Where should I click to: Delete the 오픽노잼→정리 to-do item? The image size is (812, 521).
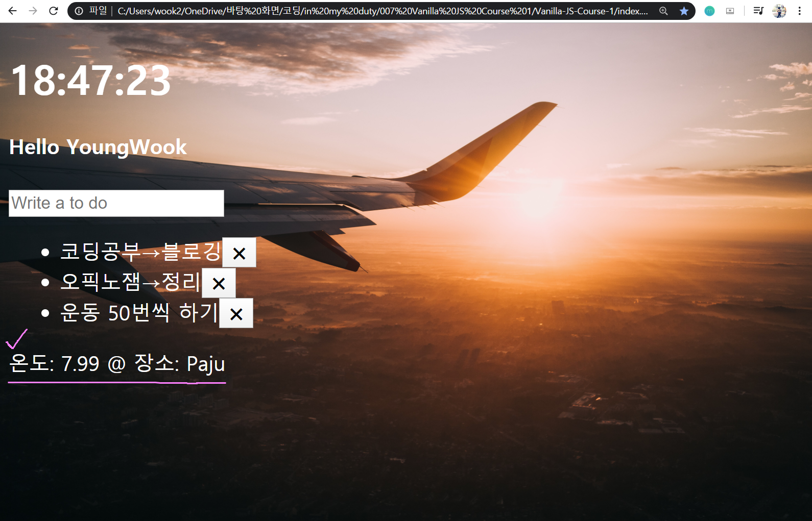point(219,283)
